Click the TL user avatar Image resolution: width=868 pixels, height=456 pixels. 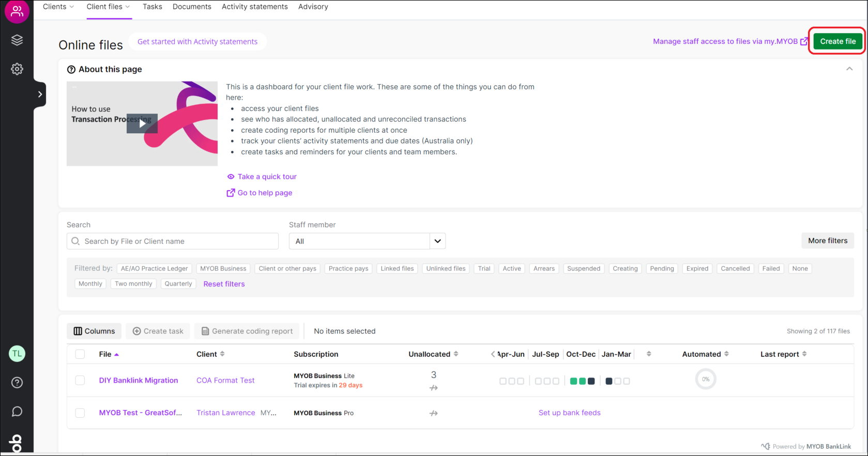(x=17, y=354)
